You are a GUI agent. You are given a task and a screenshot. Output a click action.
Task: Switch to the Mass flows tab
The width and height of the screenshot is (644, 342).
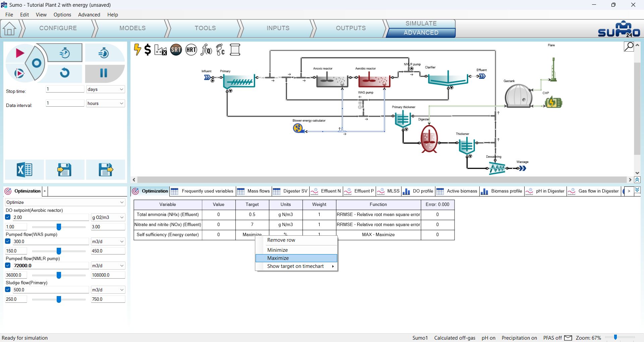254,191
